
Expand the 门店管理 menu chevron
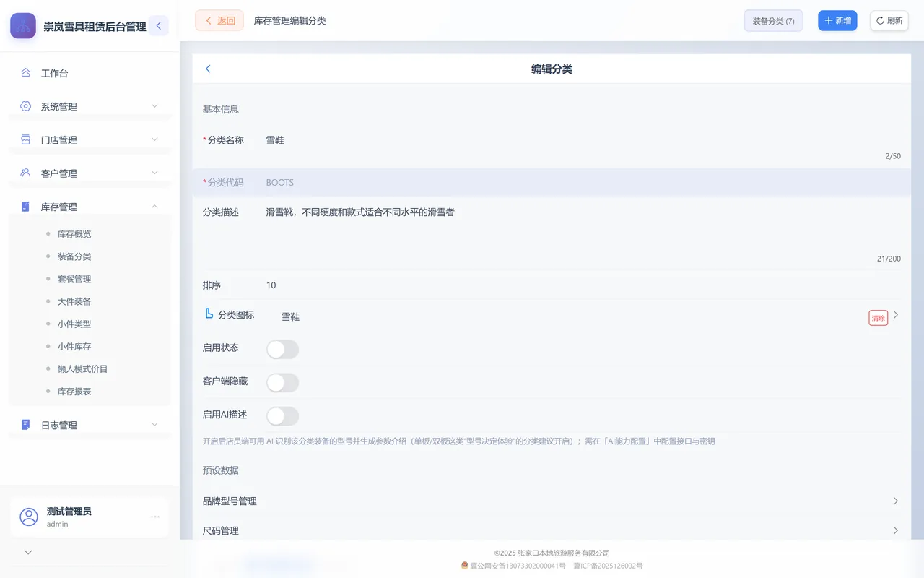pyautogui.click(x=154, y=139)
